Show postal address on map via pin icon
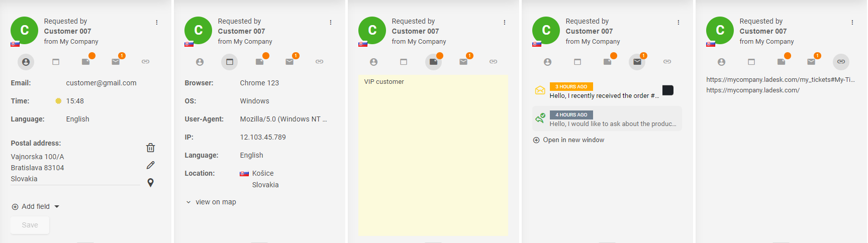The width and height of the screenshot is (868, 243). [150, 183]
